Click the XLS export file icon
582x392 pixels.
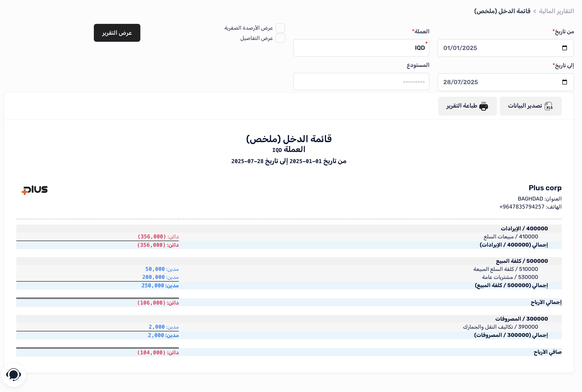coord(548,106)
